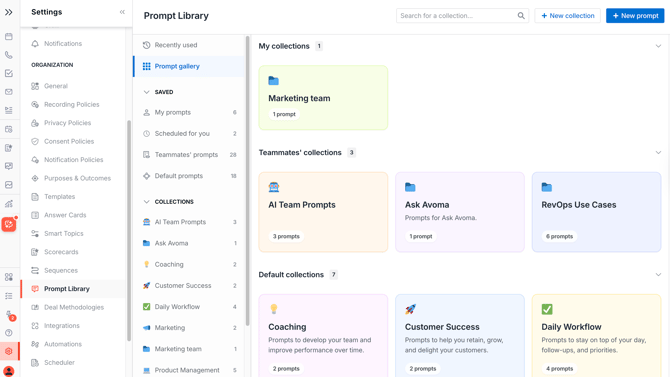Open Recording Policies
Screen dimensions: 670x377
tap(73, 104)
